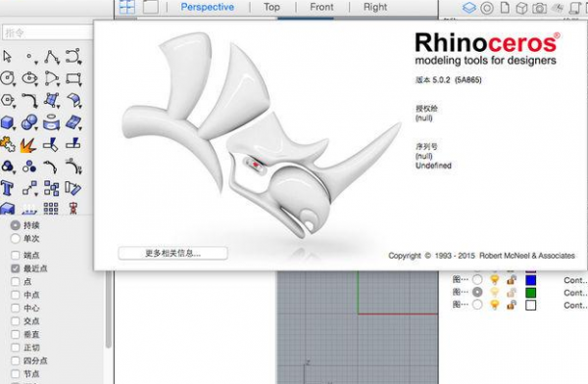Enable the 端点 end snap checkbox
Image resolution: width=588 pixels, height=384 pixels.
(16, 256)
